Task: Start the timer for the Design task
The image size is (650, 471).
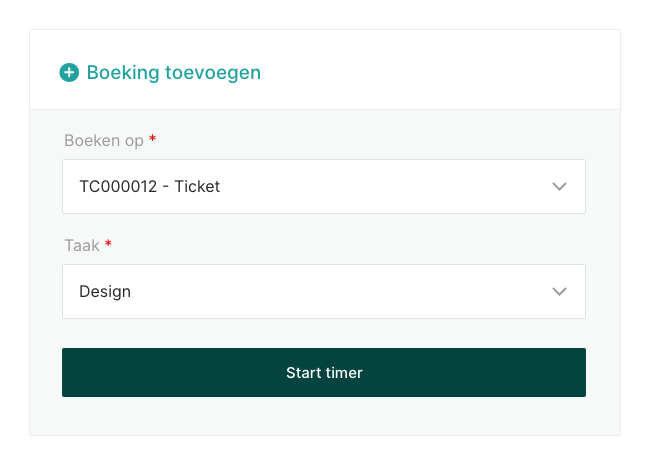Action: pos(323,372)
